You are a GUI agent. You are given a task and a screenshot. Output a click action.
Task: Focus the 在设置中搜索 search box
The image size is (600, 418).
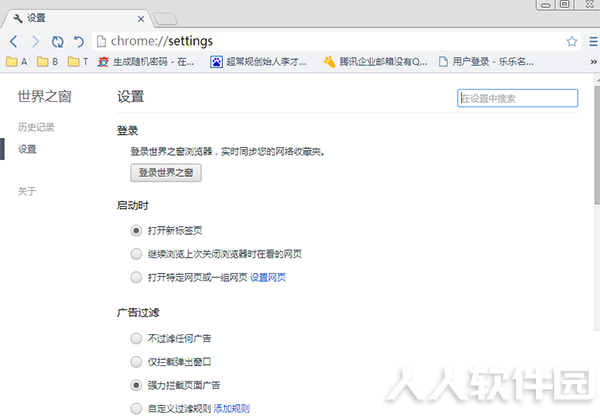tap(517, 98)
